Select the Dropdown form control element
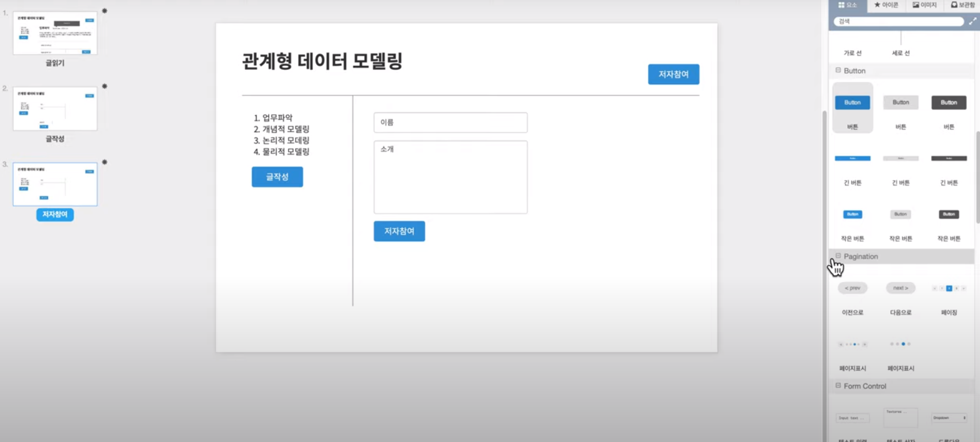The image size is (980, 442). (x=949, y=418)
